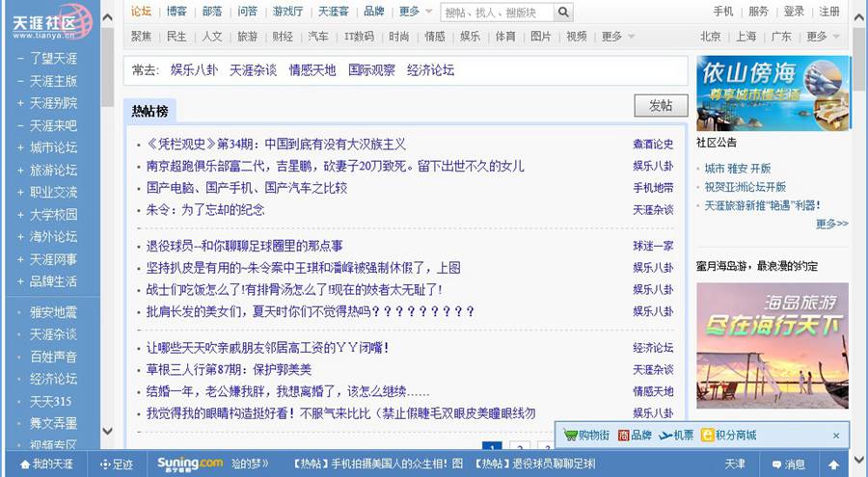Image resolution: width=868 pixels, height=477 pixels.
Task: Open the 更多 dropdown after 广东
Action: point(822,37)
